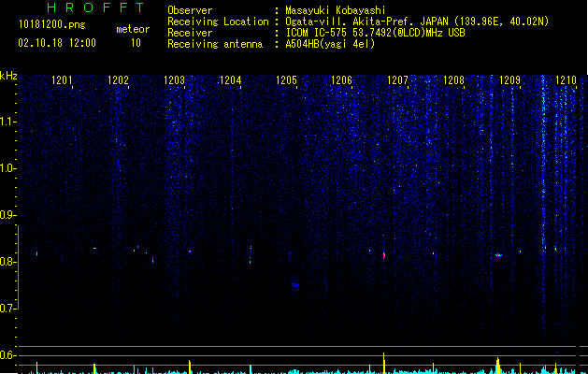Click the 1202 time marker
The height and width of the screenshot is (374, 588).
coord(118,80)
